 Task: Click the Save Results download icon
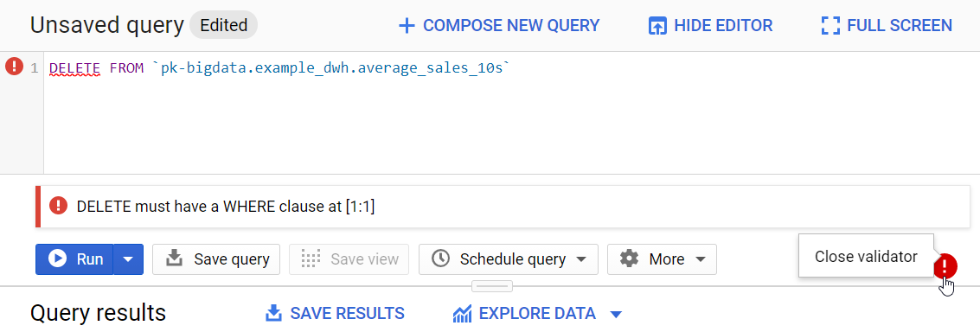click(x=273, y=313)
